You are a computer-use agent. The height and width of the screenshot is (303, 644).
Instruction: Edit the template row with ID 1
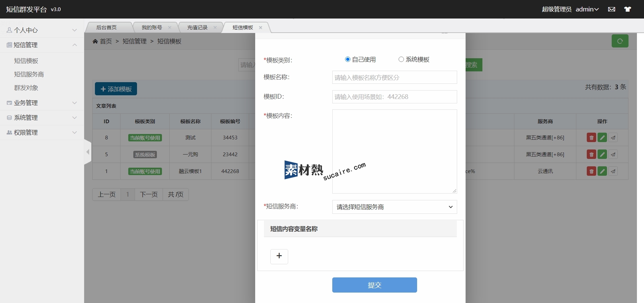[x=602, y=171]
